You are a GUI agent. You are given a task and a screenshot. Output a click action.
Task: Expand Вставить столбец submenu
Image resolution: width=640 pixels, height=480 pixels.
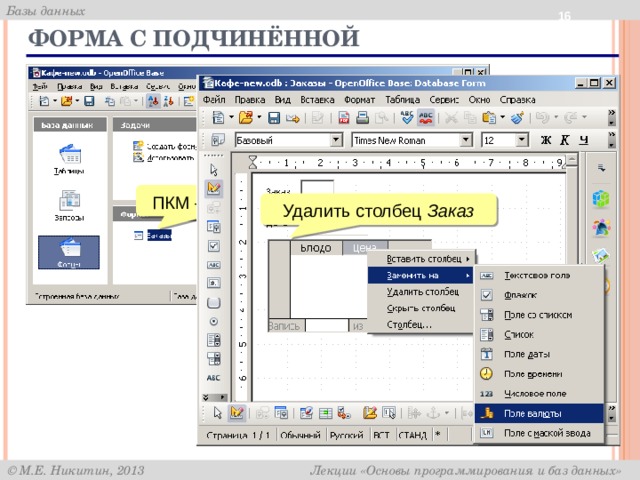tap(422, 259)
